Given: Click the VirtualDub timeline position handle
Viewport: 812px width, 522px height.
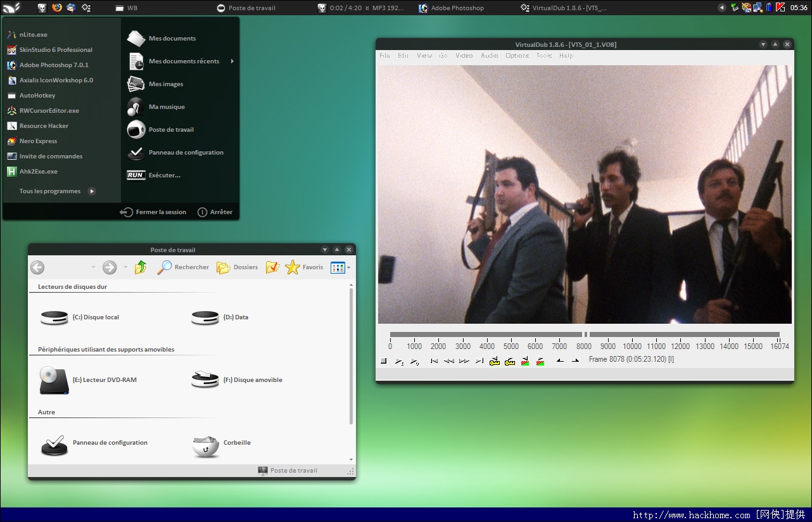Looking at the screenshot, I should coord(586,334).
